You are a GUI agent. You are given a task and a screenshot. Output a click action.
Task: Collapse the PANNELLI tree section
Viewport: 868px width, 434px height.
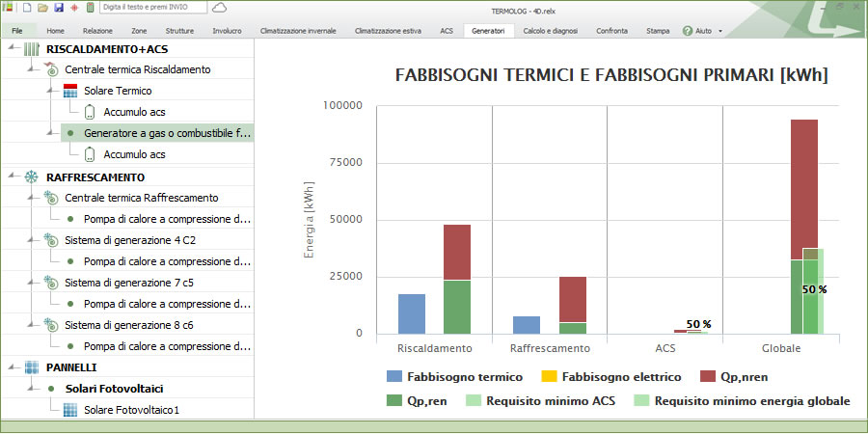pos(11,367)
